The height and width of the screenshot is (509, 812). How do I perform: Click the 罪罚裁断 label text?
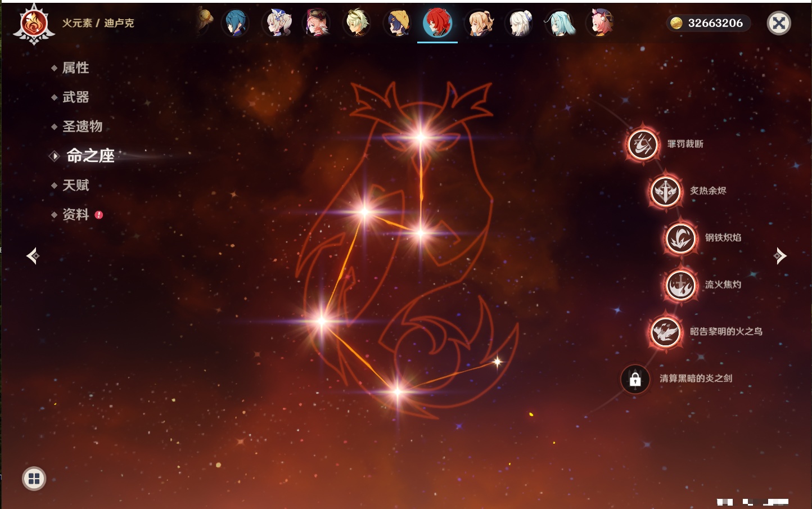(x=685, y=144)
